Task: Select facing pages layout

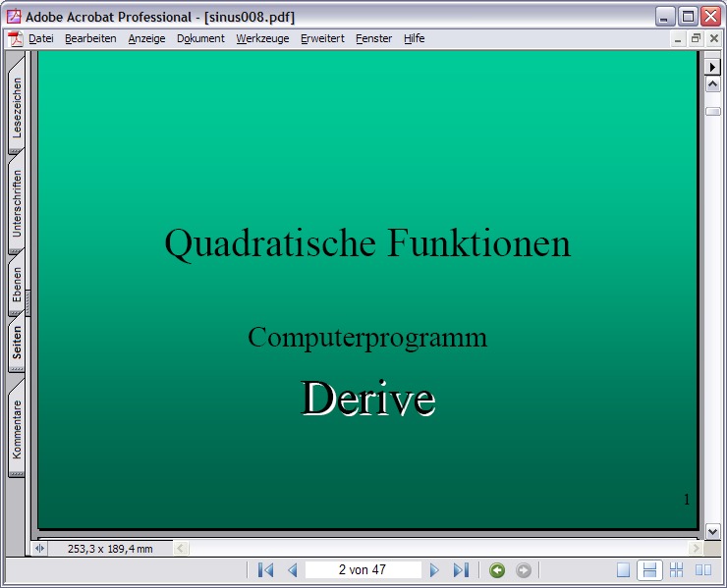Action: 703,570
